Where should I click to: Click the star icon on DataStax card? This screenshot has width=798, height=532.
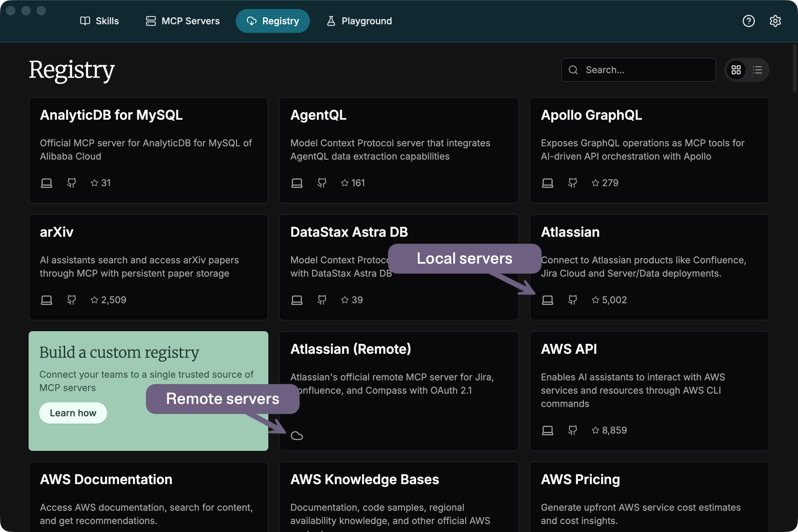[345, 300]
